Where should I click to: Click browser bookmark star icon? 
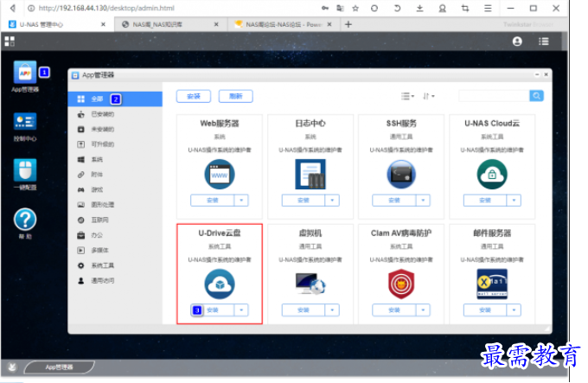pyautogui.click(x=355, y=8)
